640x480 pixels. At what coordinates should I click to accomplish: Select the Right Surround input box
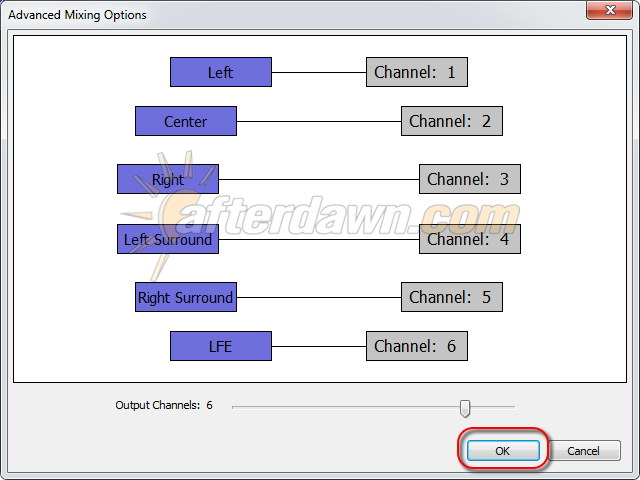(x=186, y=297)
